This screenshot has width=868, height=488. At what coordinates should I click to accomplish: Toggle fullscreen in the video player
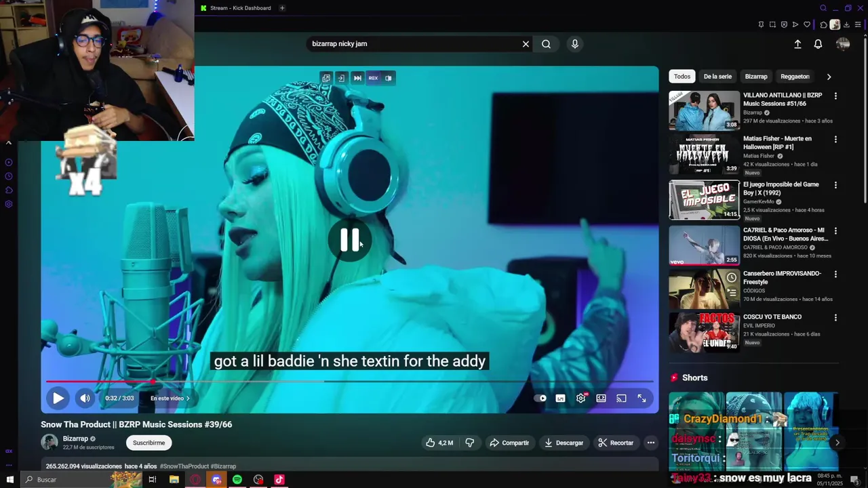tap(642, 399)
